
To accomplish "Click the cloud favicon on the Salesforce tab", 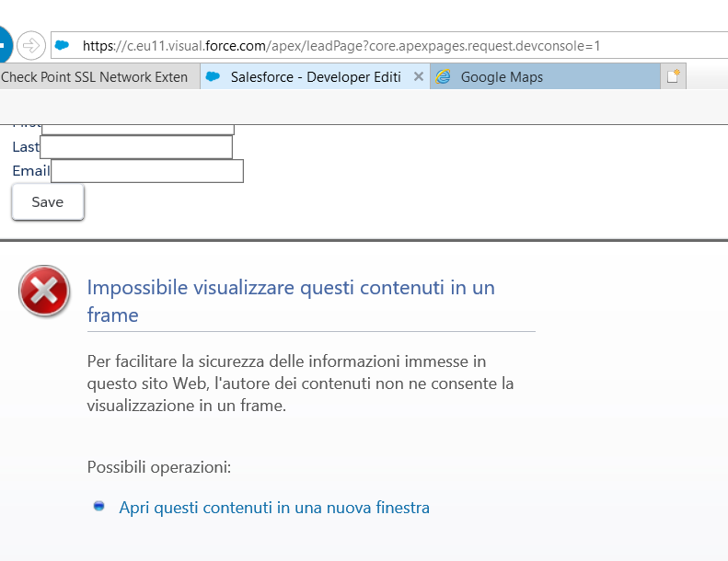I will 213,77.
